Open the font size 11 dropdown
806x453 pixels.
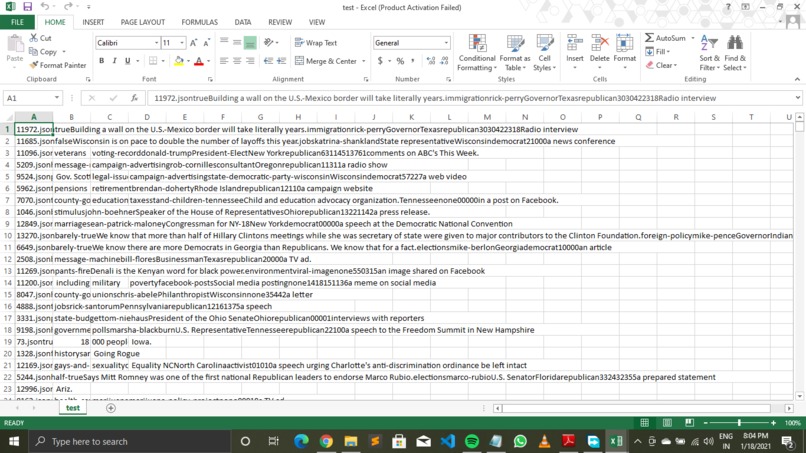[x=181, y=43]
